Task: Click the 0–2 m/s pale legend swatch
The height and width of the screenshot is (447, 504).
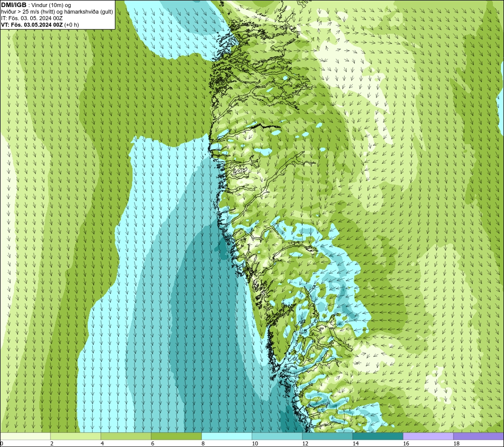Action: [25, 436]
